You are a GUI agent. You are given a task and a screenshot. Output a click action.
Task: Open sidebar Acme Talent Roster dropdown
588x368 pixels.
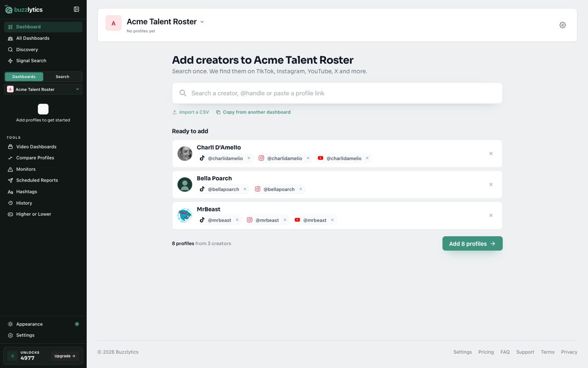tap(43, 89)
